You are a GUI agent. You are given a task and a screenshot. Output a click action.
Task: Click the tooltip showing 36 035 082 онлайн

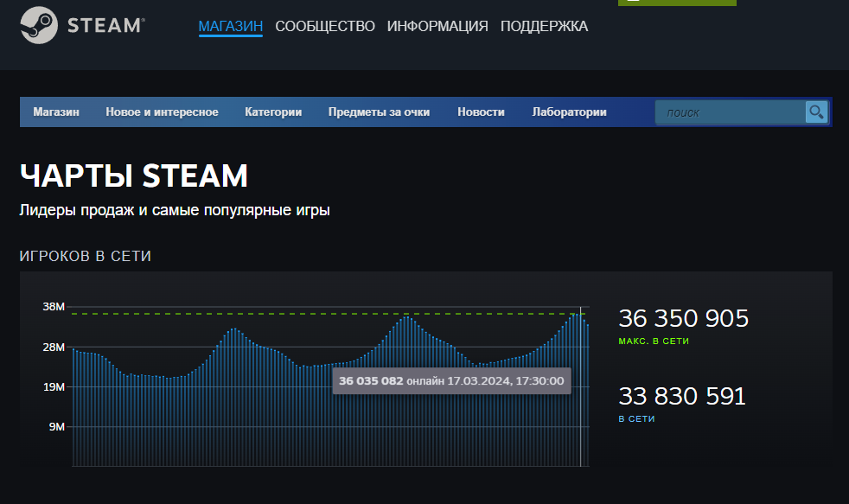coord(453,380)
